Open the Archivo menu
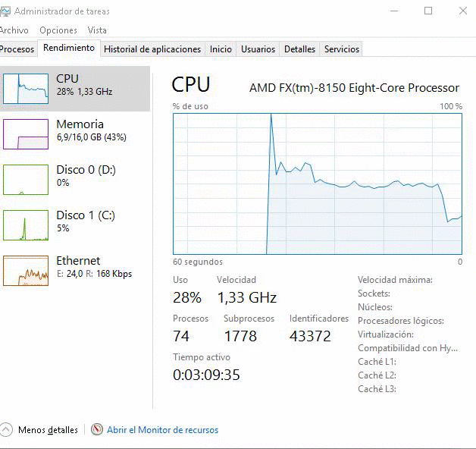This screenshot has width=476, height=449. (x=14, y=30)
